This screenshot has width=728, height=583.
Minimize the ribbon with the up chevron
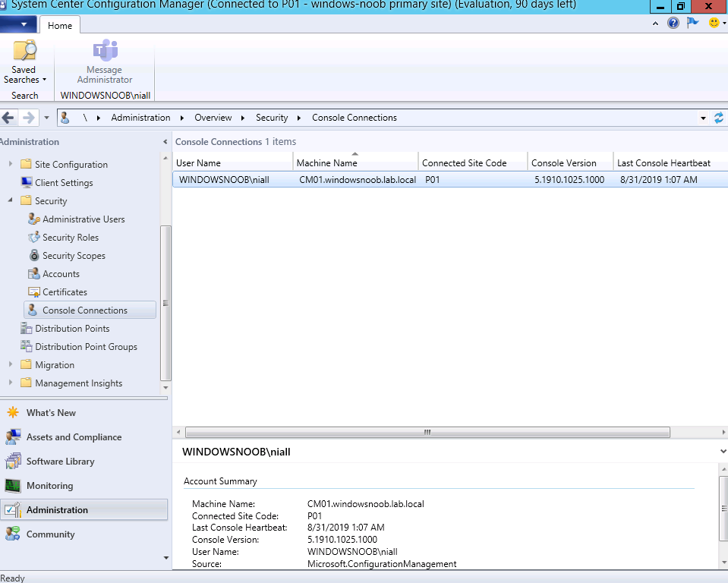tap(655, 24)
